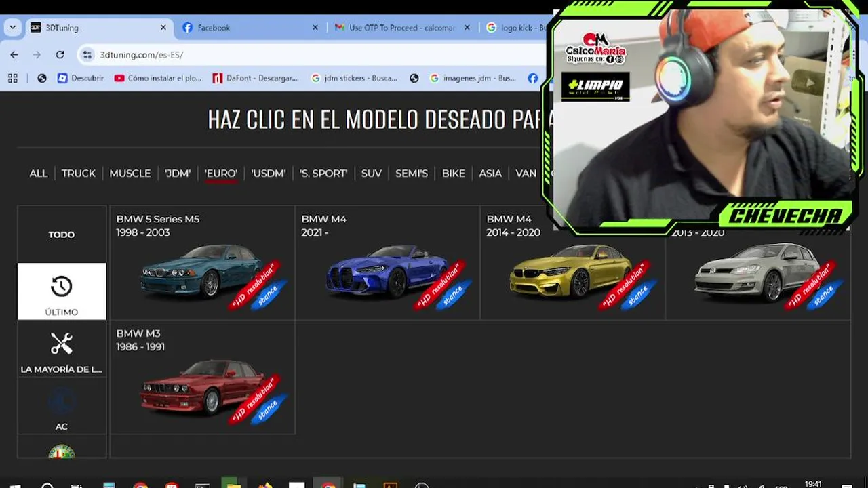Close the 3DTuning tab
868x488 pixels.
click(163, 28)
